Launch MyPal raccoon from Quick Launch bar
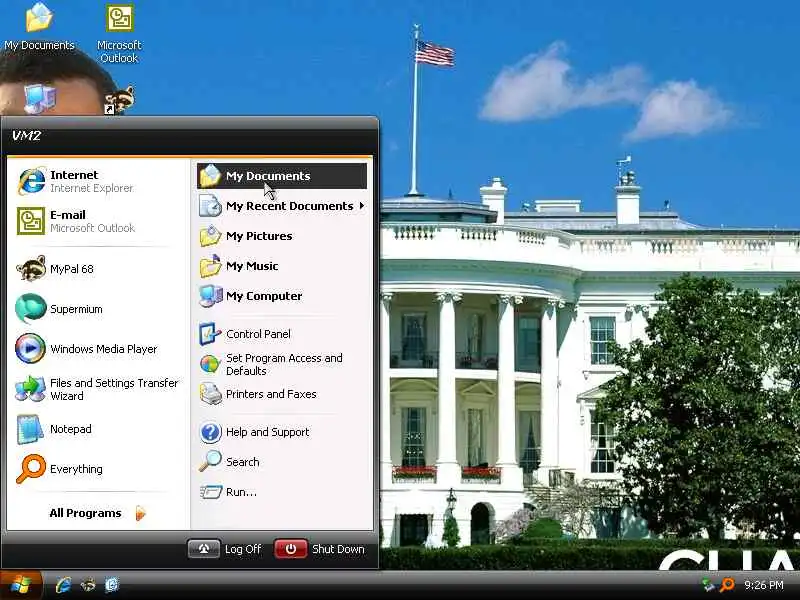The width and height of the screenshot is (800, 600). (x=88, y=585)
